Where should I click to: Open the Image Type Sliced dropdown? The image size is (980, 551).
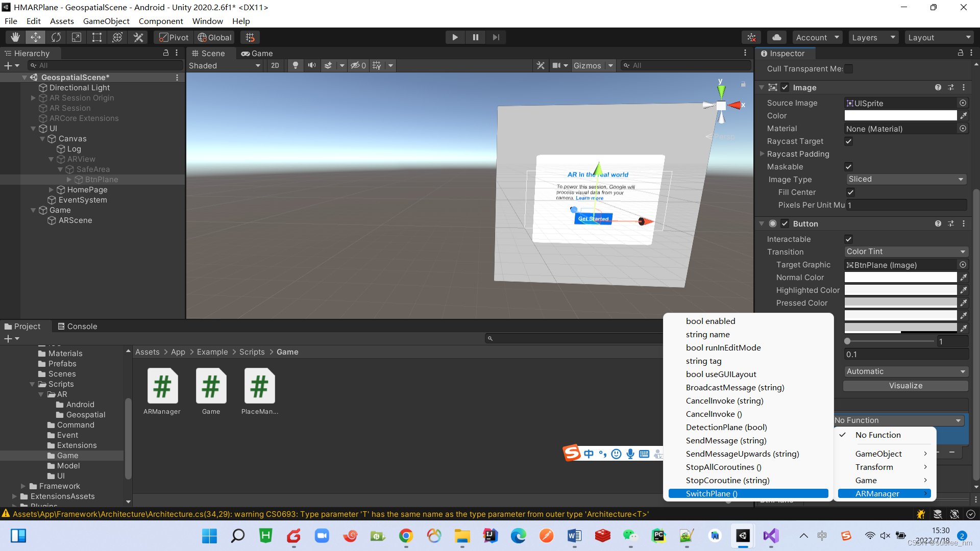(905, 179)
